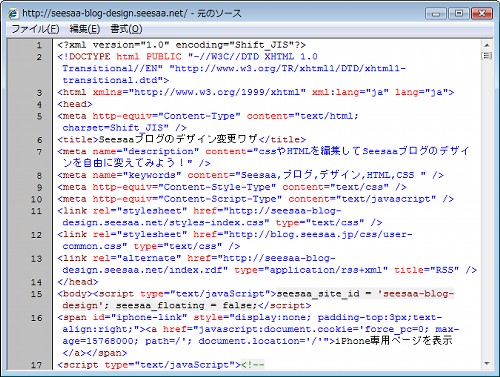The width and height of the screenshot is (500, 377).
Task: Click the Internet Explorer icon in title bar
Action: pyautogui.click(x=13, y=13)
